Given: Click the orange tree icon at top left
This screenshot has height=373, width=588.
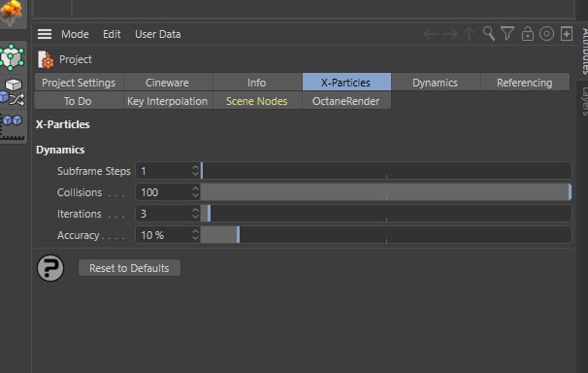Looking at the screenshot, I should 12,13.
